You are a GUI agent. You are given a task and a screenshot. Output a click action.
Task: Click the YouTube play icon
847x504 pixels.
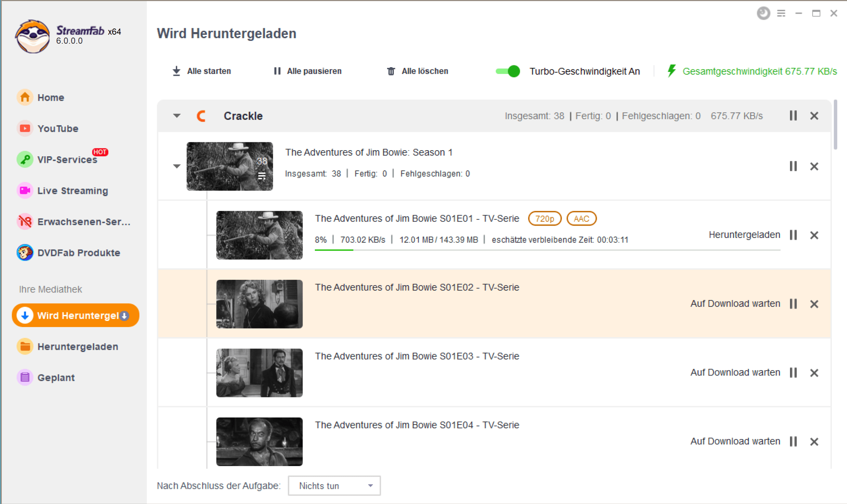(x=25, y=129)
